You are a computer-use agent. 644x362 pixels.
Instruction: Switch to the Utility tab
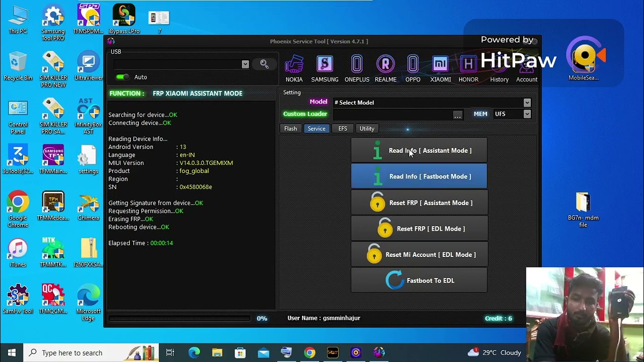367,129
